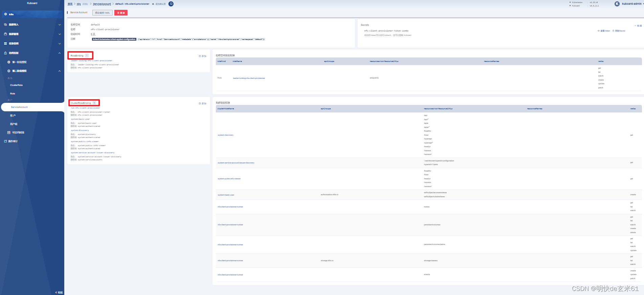Click the k8s cluster gear icon in the sidebar
This screenshot has width=644, height=295.
click(5, 14)
